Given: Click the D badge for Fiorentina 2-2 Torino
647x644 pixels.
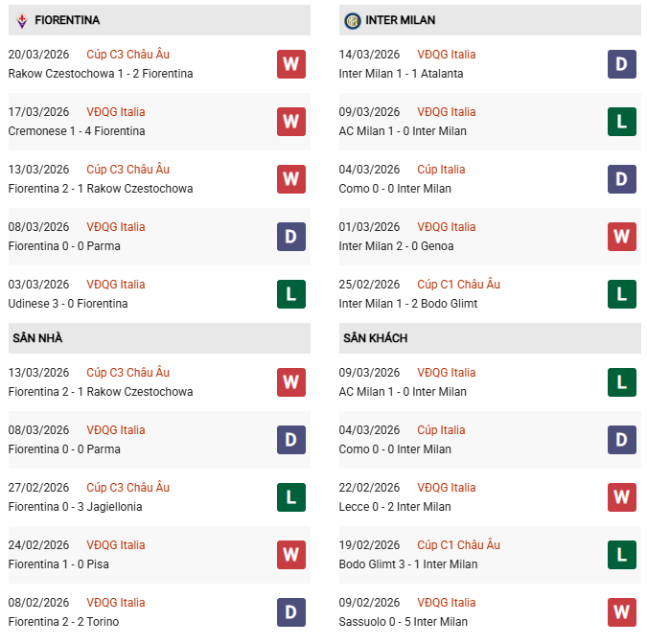Looking at the screenshot, I should coord(291,612).
